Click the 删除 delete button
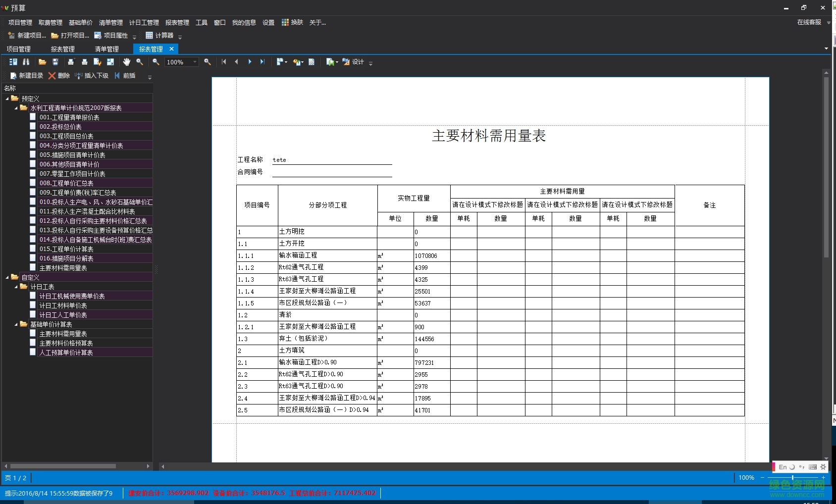Screen dimensions: 836x504 [59, 76]
